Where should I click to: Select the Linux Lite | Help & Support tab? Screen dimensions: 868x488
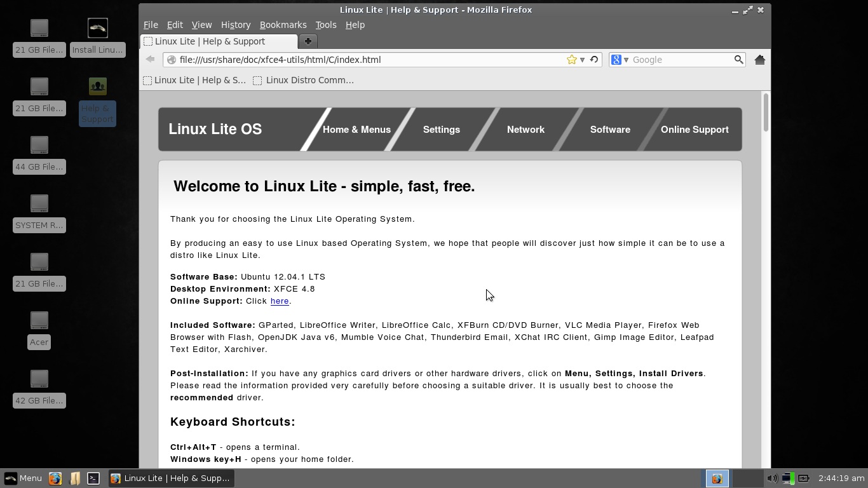click(x=219, y=41)
